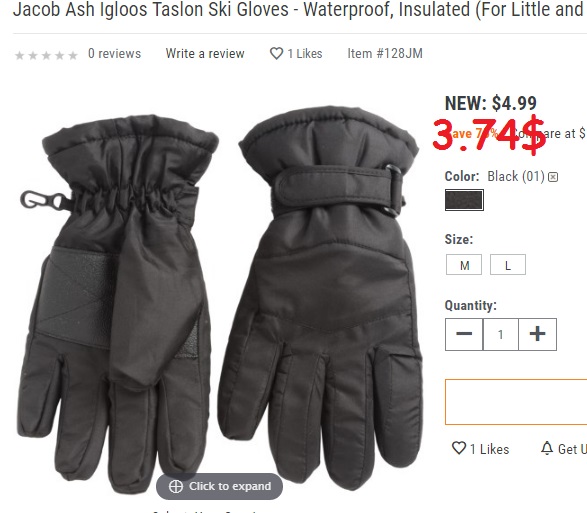Click Write a review link
The image size is (587, 513).
205,54
